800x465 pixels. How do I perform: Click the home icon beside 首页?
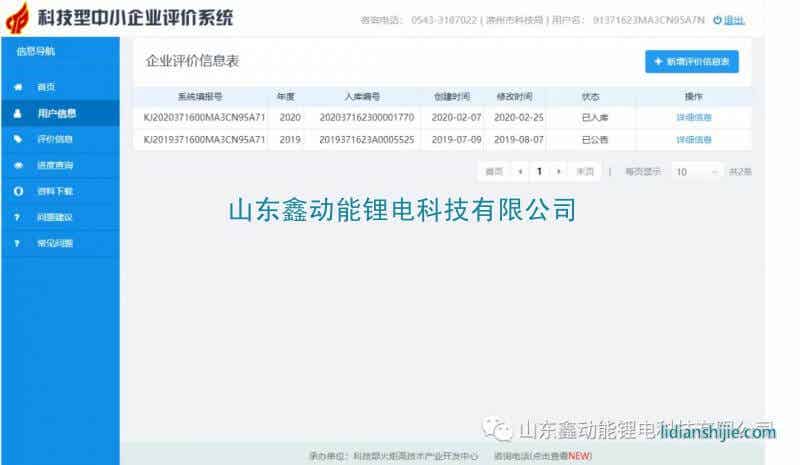(x=18, y=88)
